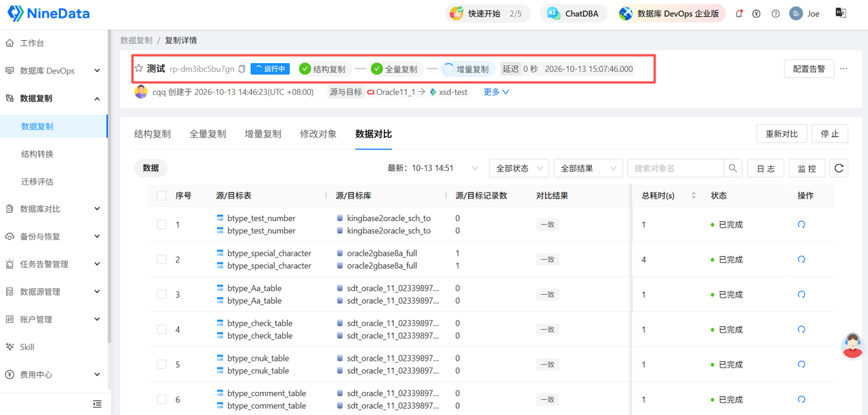Check the box for row 3
This screenshot has width=868, height=415.
pos(161,294)
